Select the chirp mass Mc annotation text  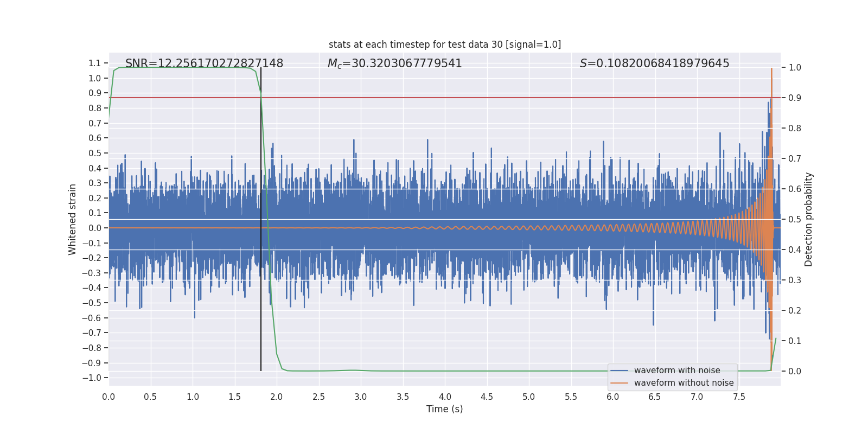[394, 63]
